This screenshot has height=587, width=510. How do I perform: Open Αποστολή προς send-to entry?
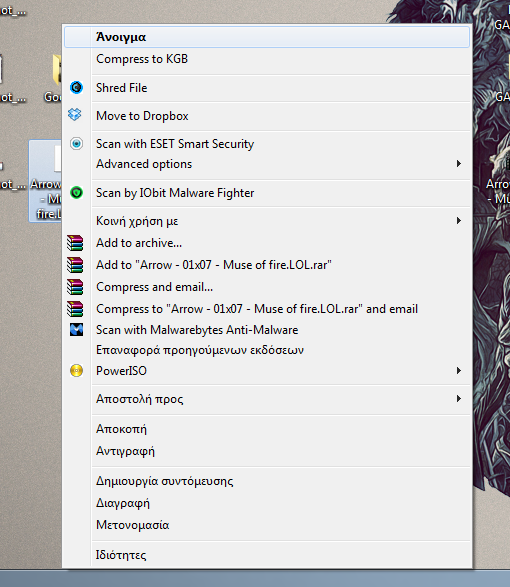267,399
